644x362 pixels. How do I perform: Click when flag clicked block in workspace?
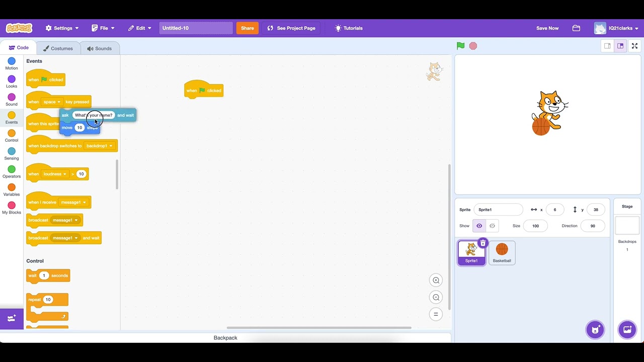click(204, 90)
